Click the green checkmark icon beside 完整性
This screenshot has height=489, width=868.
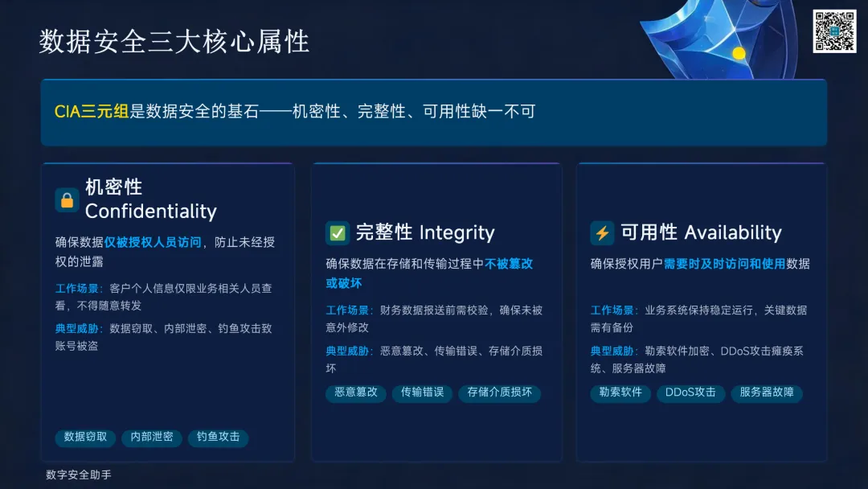coord(337,232)
